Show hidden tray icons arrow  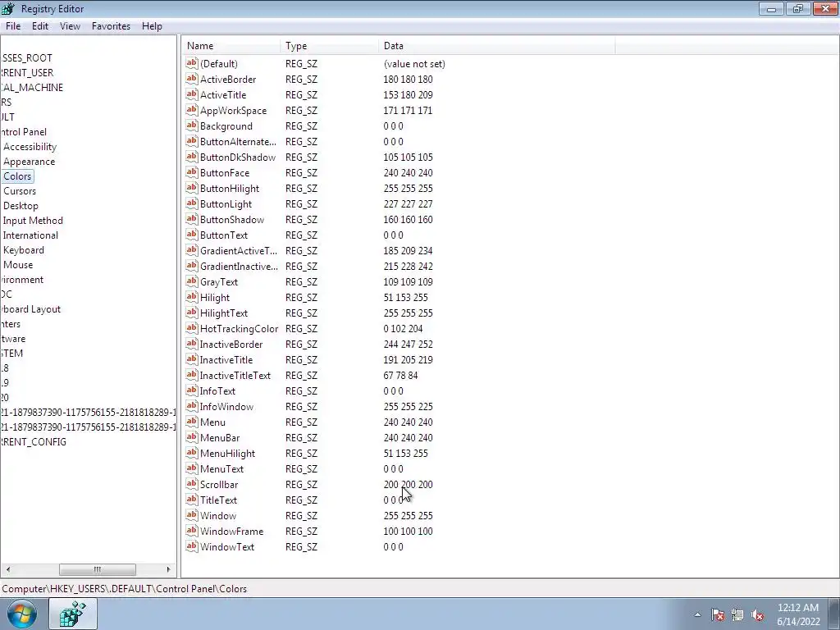697,615
